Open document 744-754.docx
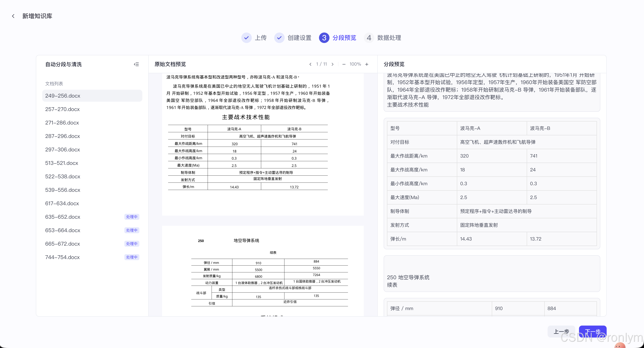Viewport: 644px width, 348px height. tap(92, 257)
